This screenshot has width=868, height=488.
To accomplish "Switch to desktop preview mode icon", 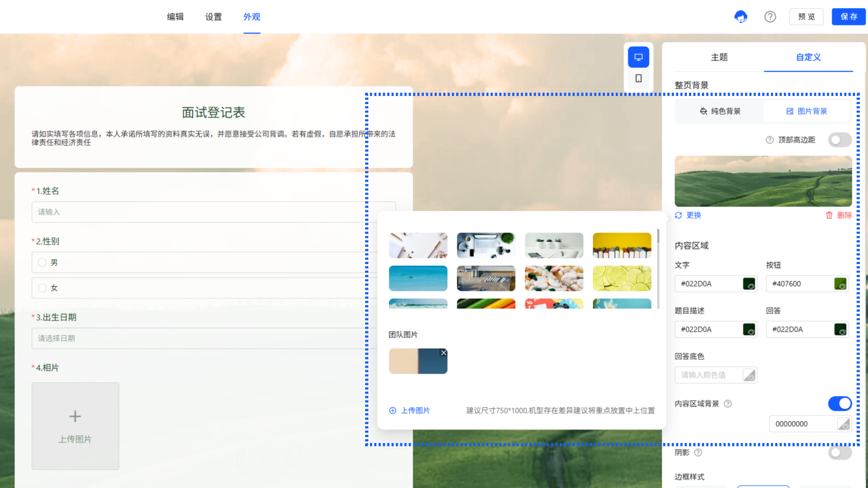I will tap(639, 57).
